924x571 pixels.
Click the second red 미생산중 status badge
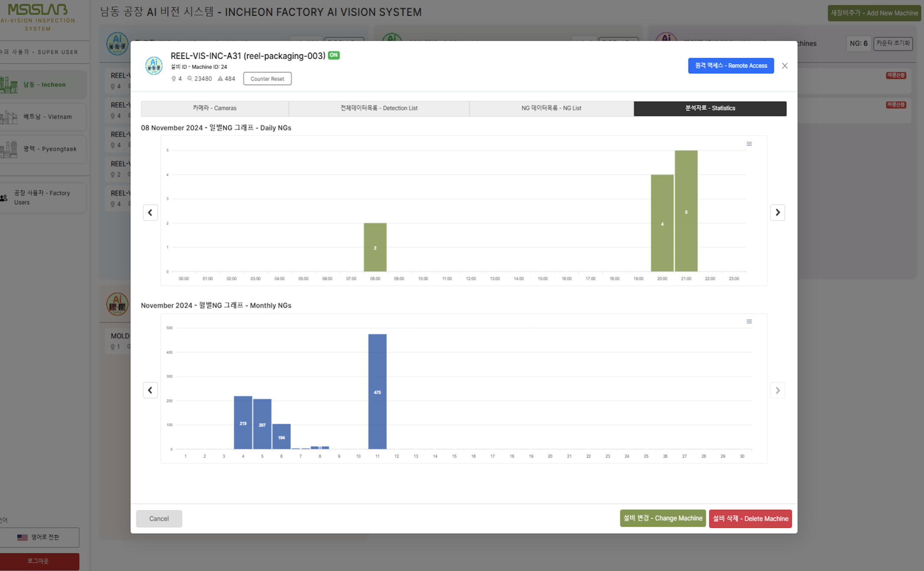896,105
